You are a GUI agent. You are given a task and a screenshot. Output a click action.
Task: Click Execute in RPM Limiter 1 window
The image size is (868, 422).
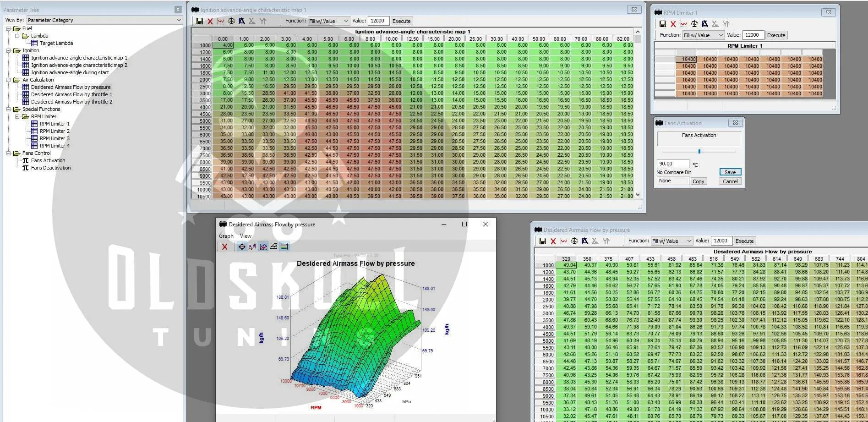pyautogui.click(x=776, y=35)
